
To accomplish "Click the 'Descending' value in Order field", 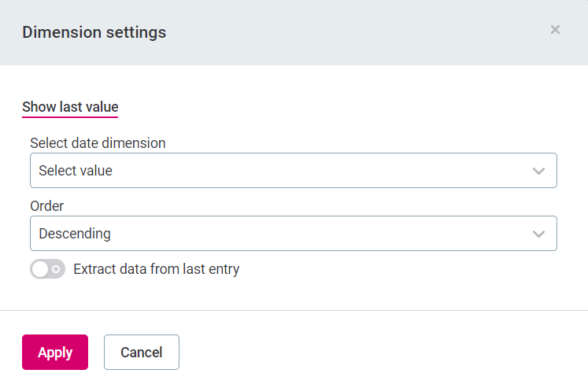I will click(75, 234).
